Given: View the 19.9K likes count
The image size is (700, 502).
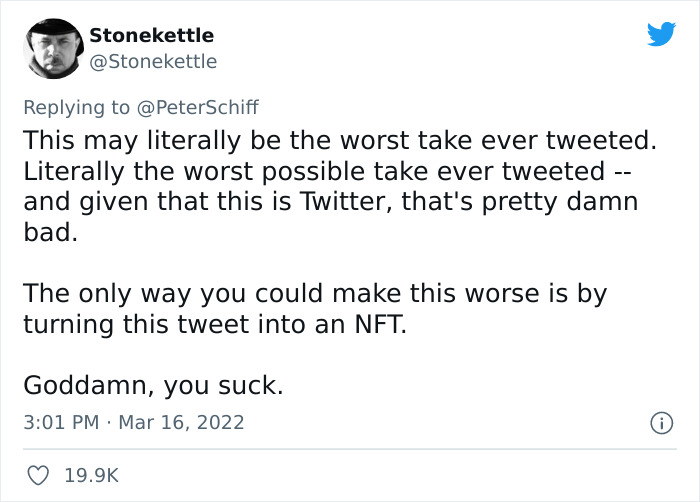Looking at the screenshot, I should pos(91,476).
